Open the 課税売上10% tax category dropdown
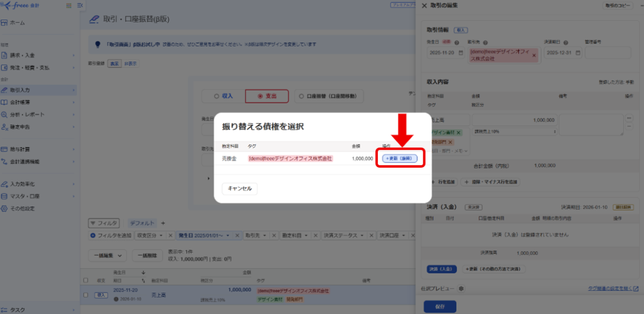 tap(515, 132)
